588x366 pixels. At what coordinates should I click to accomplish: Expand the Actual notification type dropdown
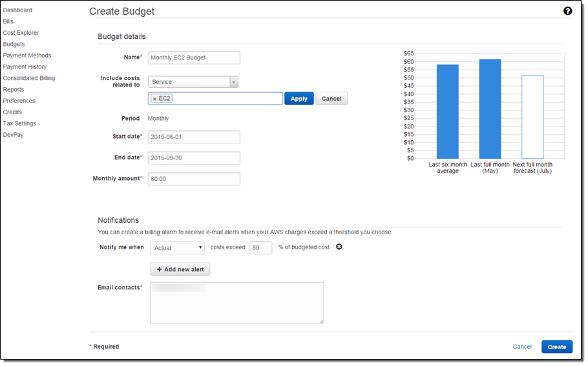178,248
